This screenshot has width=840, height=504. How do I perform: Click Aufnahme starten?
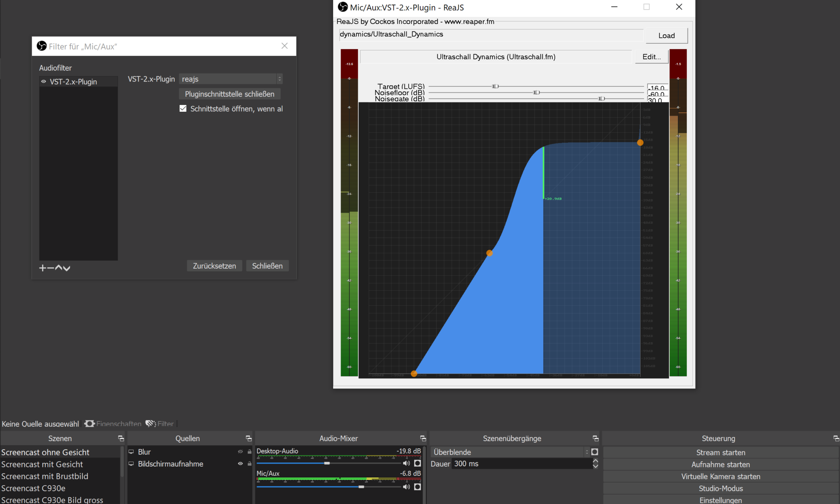[721, 465]
